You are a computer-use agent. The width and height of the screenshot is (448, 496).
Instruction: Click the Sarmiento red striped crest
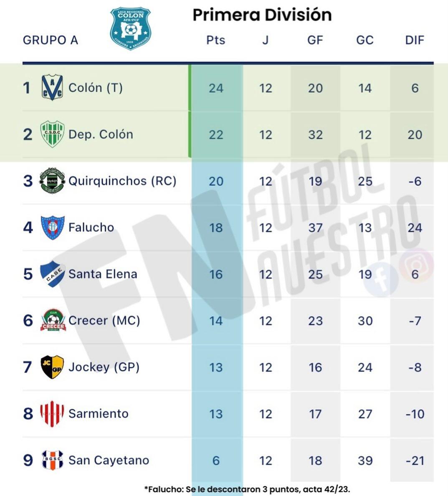coord(52,413)
